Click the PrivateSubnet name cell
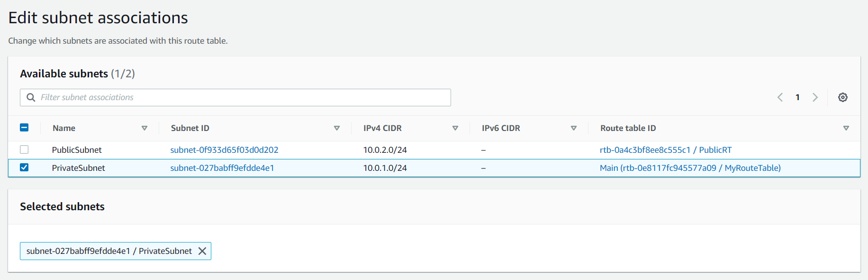Viewport: 868px width, 280px height. (78, 168)
